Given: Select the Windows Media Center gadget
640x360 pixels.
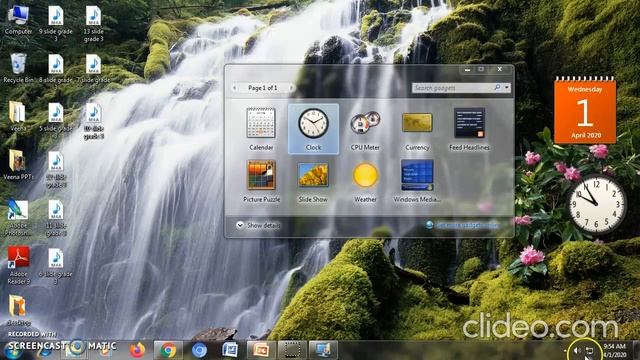Looking at the screenshot, I should [x=417, y=181].
